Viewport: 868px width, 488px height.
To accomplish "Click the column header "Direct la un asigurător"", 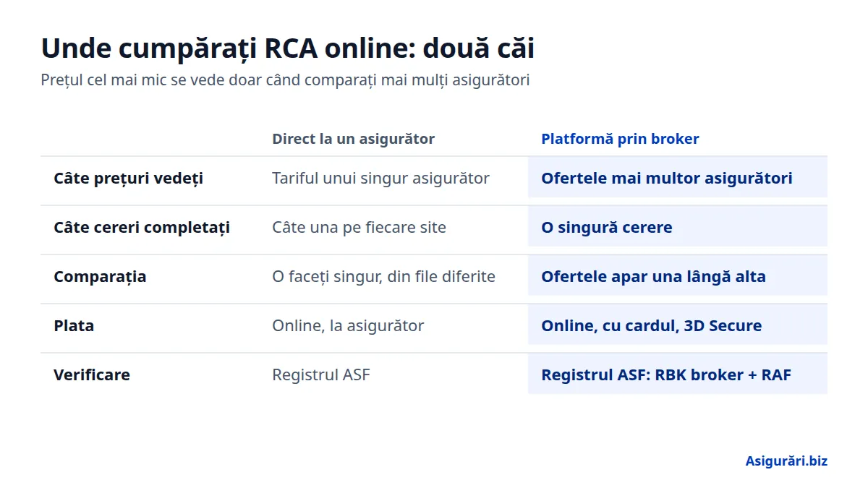I will pos(353,139).
